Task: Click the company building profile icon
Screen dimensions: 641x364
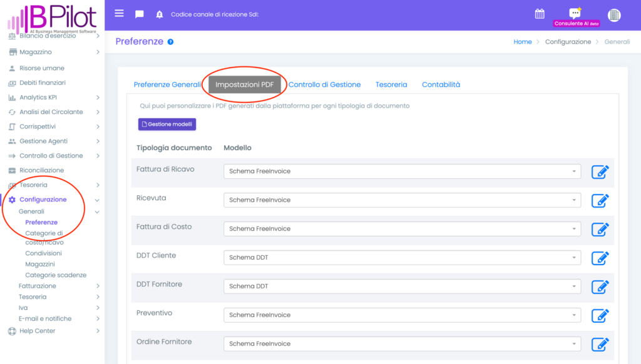Action: (x=614, y=15)
